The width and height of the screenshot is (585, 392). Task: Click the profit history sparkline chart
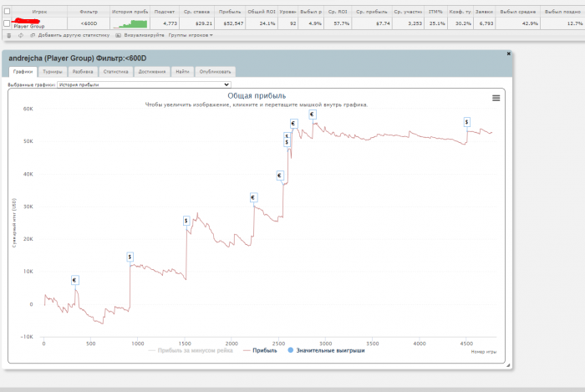130,23
